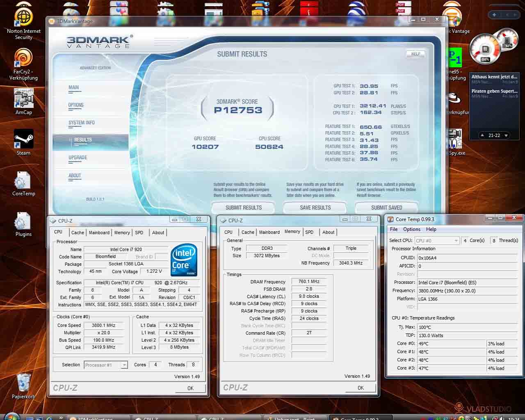The image size is (525, 420).
Task: Click the Intel Core i7 logo in CPU-Z
Action: click(184, 260)
